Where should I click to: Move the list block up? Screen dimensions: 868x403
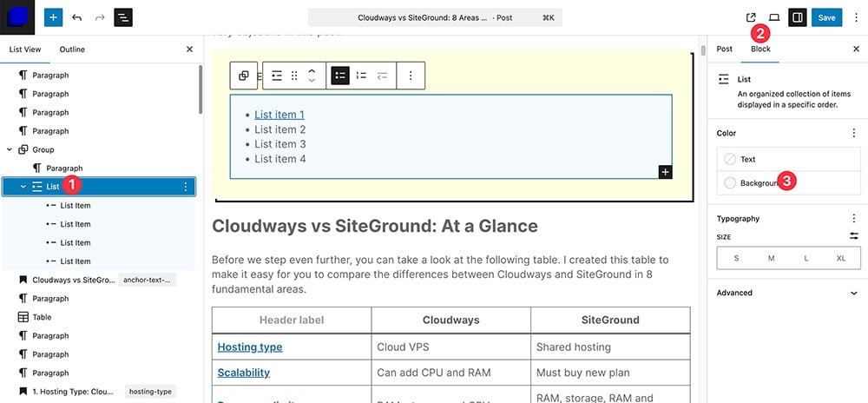312,71
